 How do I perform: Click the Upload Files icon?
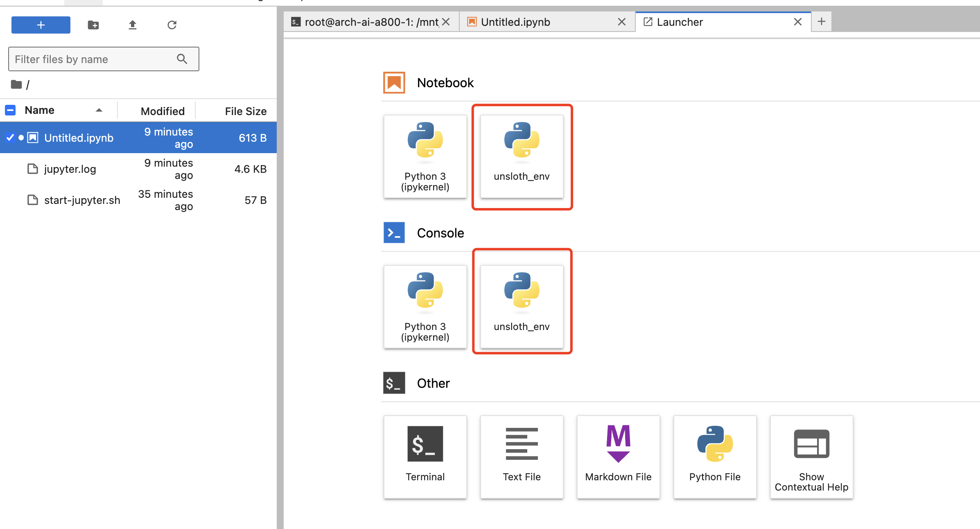pyautogui.click(x=132, y=25)
